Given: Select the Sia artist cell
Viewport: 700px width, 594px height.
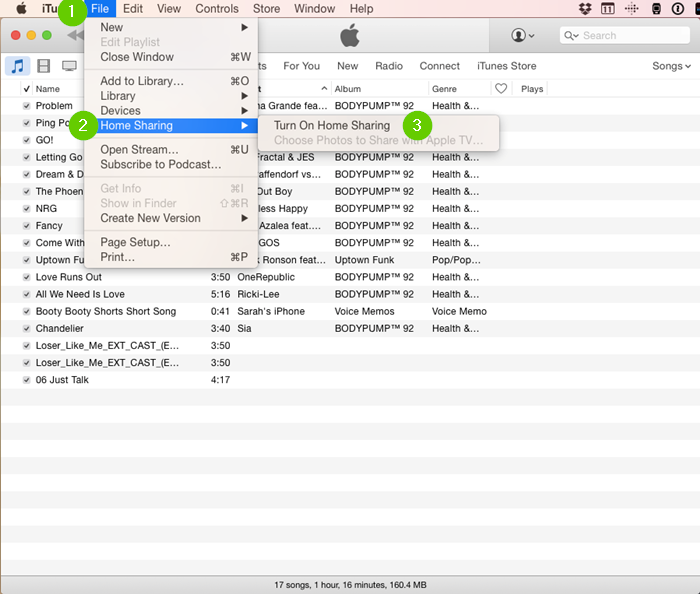Looking at the screenshot, I should [x=244, y=328].
